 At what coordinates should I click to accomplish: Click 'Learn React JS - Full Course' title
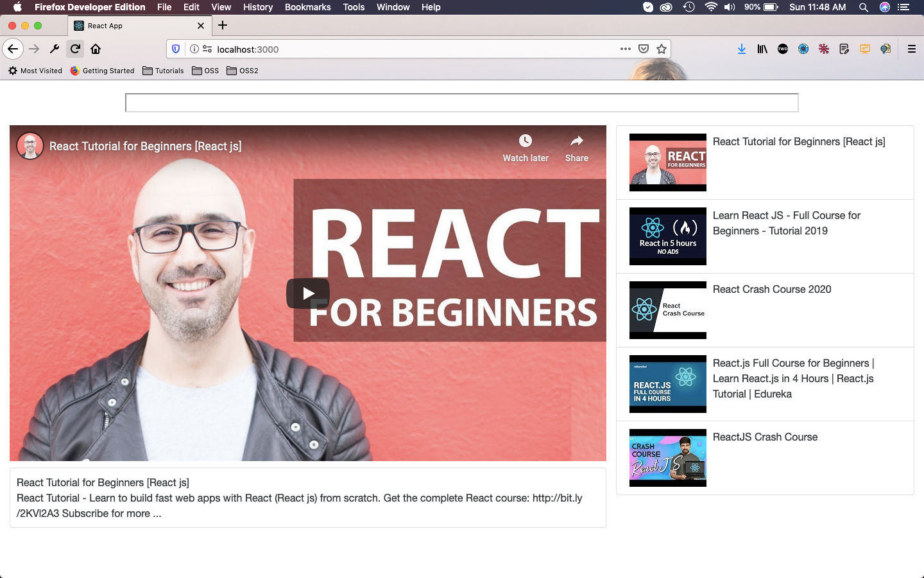click(787, 223)
